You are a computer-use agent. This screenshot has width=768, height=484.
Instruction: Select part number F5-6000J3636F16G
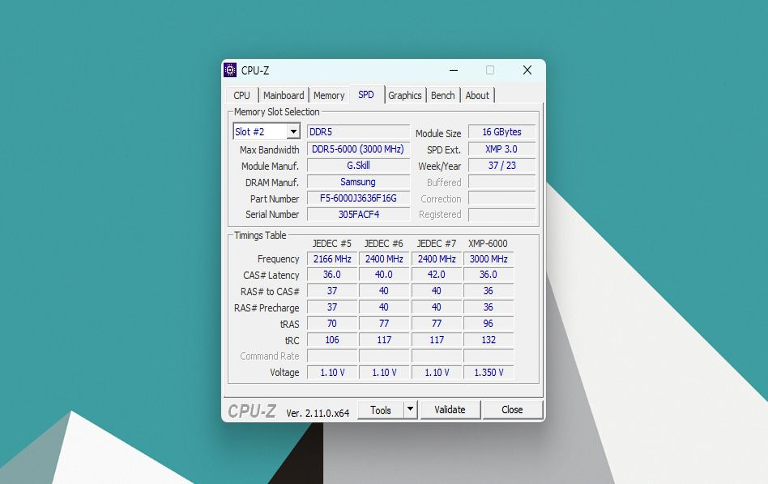pyautogui.click(x=358, y=198)
